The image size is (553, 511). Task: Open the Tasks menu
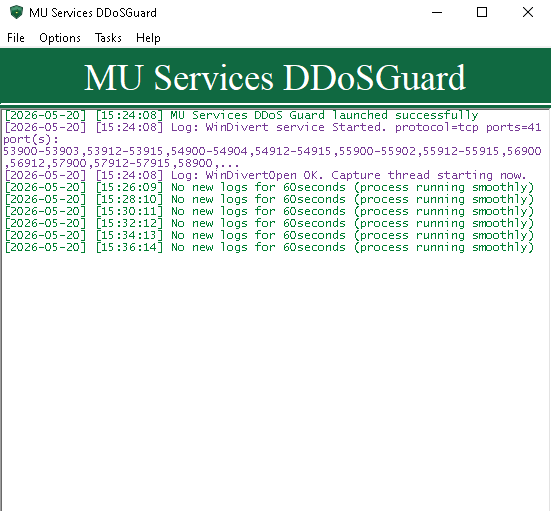click(108, 38)
